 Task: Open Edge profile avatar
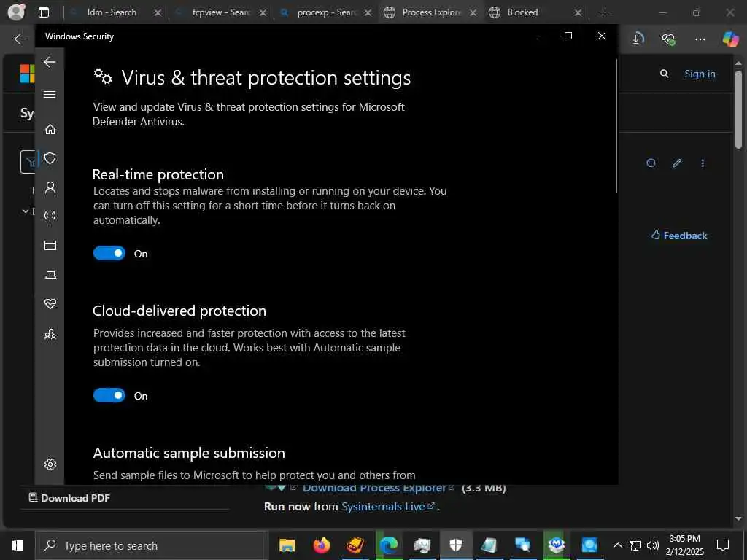tap(16, 12)
